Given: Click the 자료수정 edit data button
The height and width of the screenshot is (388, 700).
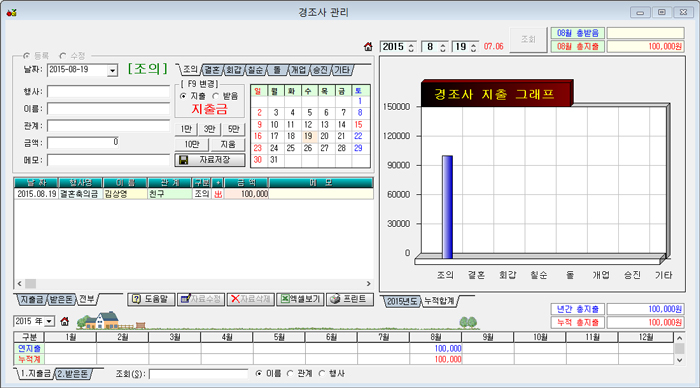Looking at the screenshot, I should click(201, 299).
